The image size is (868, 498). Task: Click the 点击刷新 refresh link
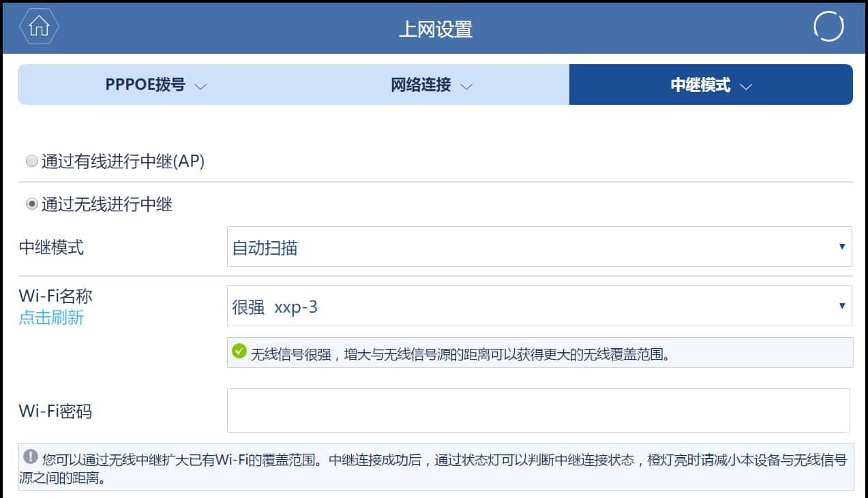[50, 317]
